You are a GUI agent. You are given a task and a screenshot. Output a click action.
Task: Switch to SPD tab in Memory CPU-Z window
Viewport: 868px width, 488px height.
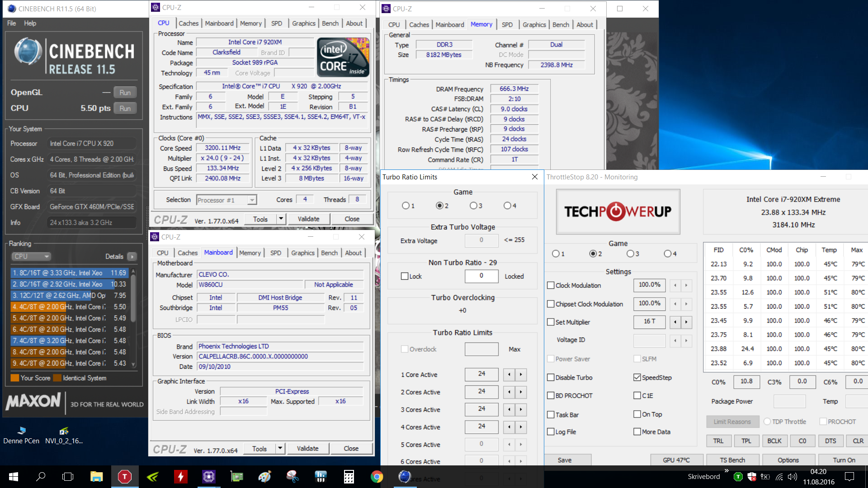(507, 25)
